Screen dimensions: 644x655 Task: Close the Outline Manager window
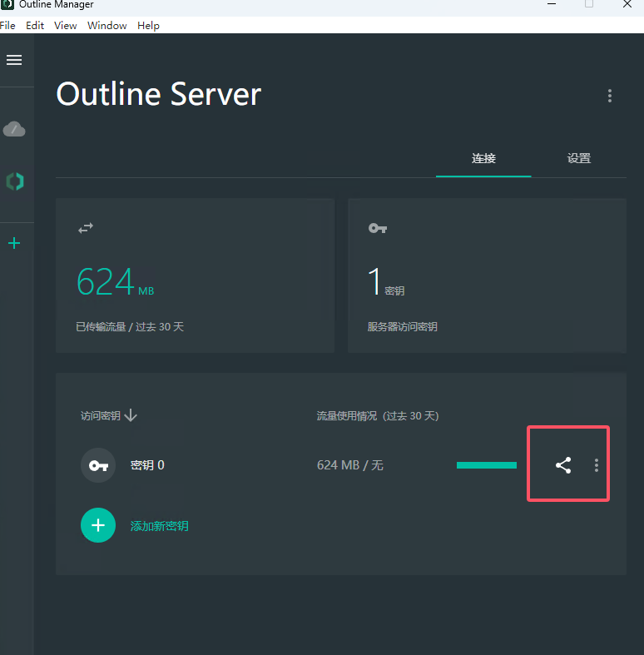tap(627, 4)
